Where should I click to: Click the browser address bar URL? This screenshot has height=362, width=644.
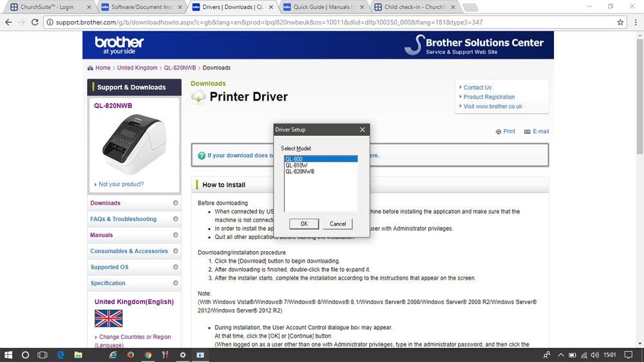click(x=269, y=22)
